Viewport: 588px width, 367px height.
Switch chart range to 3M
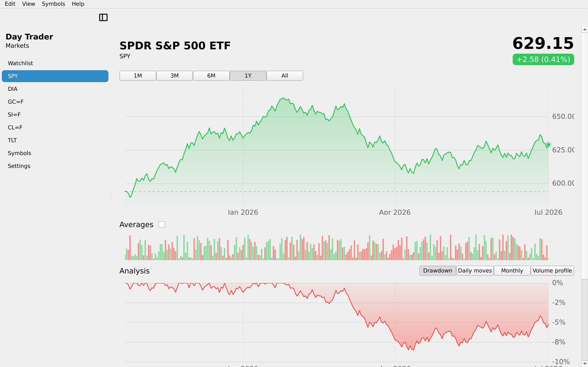point(175,76)
